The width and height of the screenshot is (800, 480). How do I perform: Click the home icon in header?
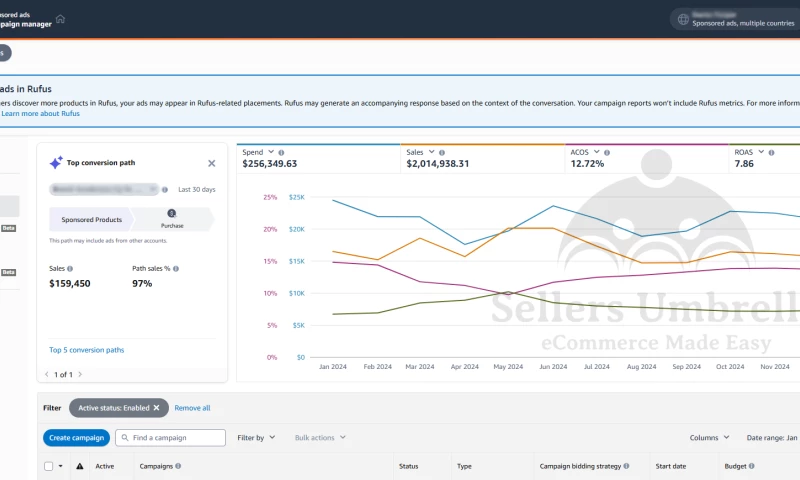point(60,19)
